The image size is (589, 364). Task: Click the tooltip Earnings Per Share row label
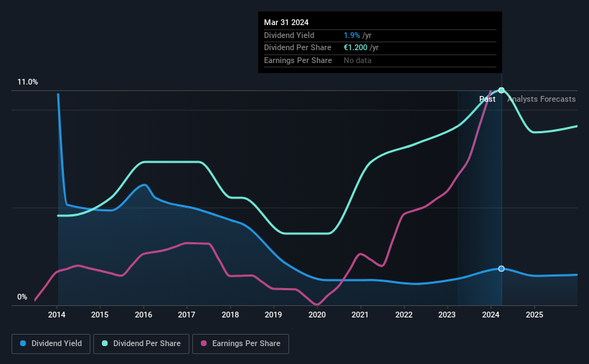coord(298,60)
